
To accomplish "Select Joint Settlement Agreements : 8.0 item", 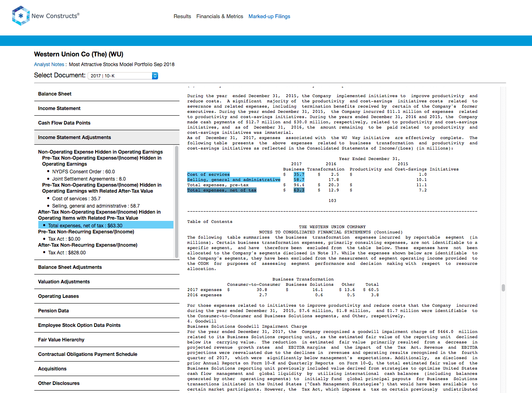I will (89, 179).
